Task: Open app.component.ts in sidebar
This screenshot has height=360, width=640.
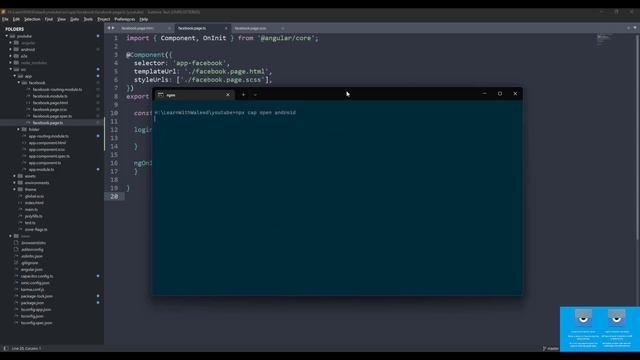Action: pos(44,163)
